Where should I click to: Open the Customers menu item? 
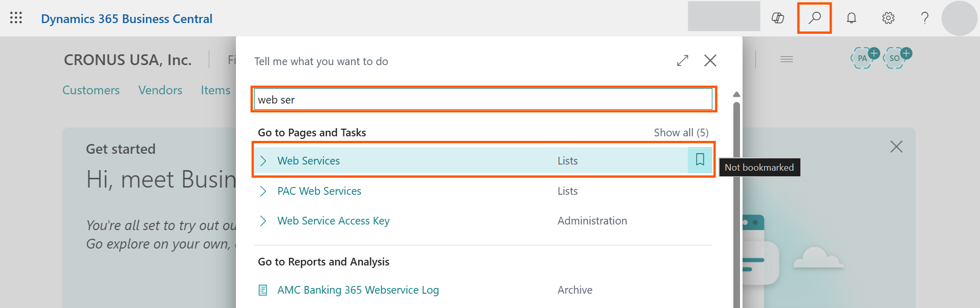coord(91,90)
